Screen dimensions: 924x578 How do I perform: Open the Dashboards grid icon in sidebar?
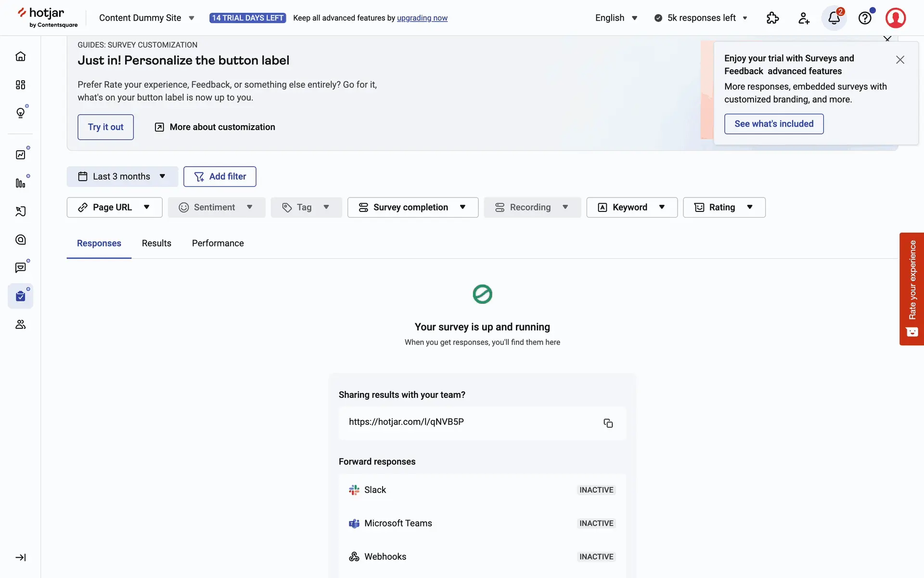point(20,85)
